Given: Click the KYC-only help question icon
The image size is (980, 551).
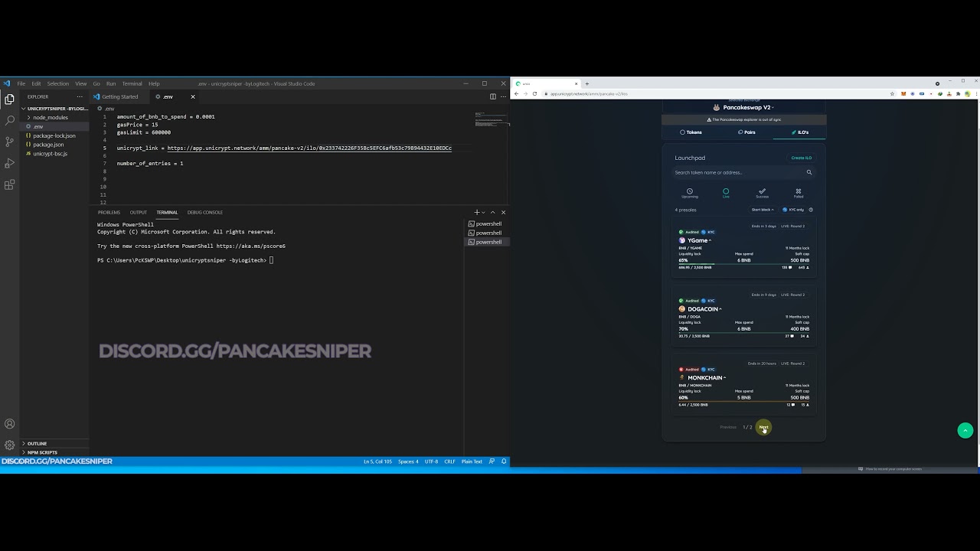Looking at the screenshot, I should point(811,210).
